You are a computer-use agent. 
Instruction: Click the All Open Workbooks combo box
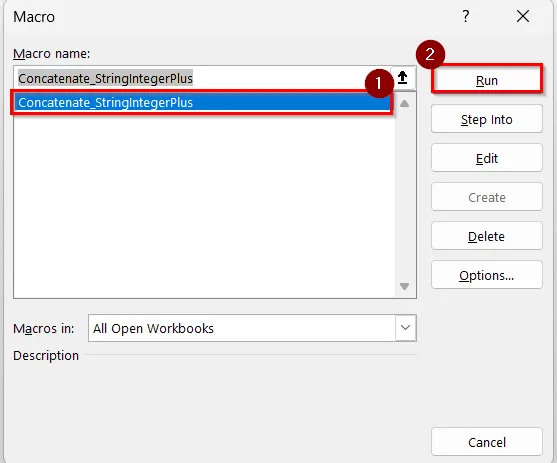252,328
